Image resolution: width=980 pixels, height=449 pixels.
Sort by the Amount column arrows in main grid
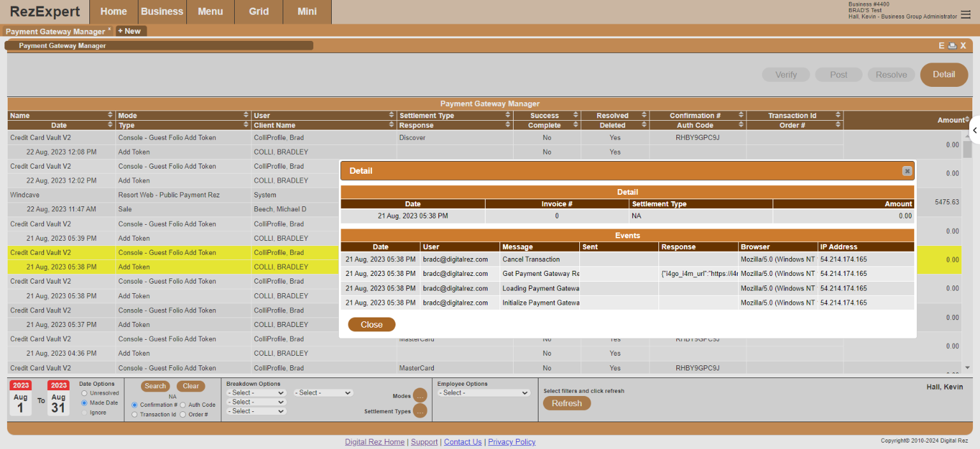coord(967,120)
